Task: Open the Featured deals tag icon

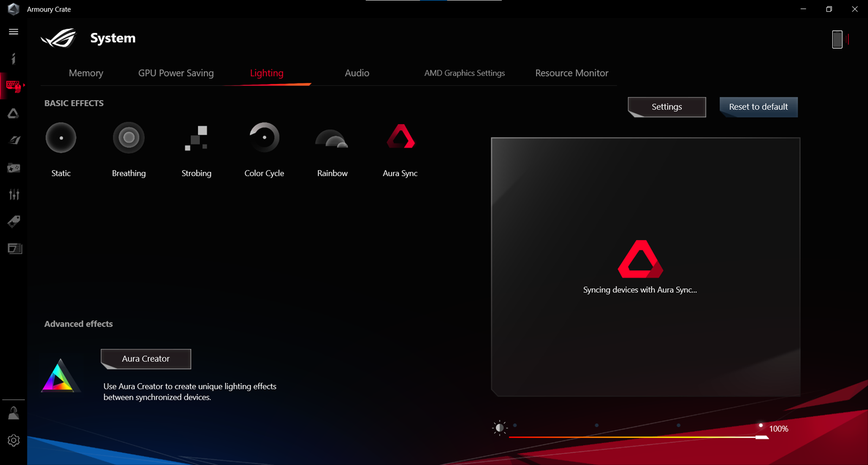Action: pyautogui.click(x=14, y=221)
